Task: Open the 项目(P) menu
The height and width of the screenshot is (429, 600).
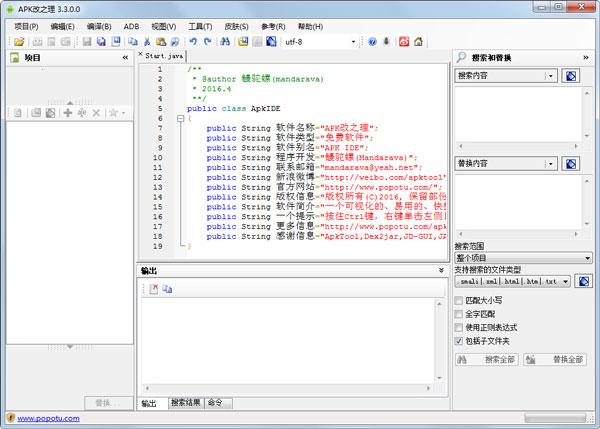Action: 26,26
